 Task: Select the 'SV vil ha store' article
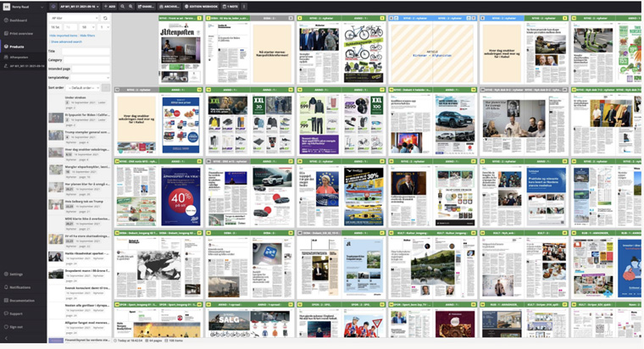pos(80,241)
